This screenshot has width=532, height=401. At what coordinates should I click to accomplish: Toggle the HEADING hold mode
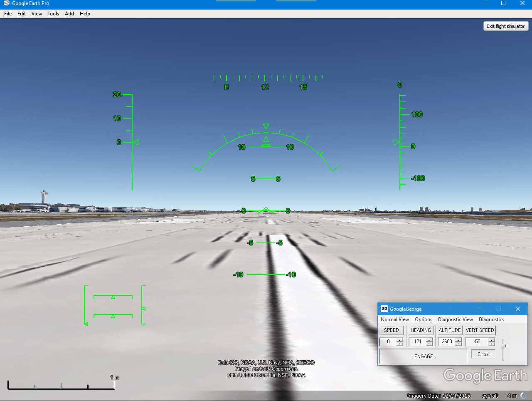[420, 330]
